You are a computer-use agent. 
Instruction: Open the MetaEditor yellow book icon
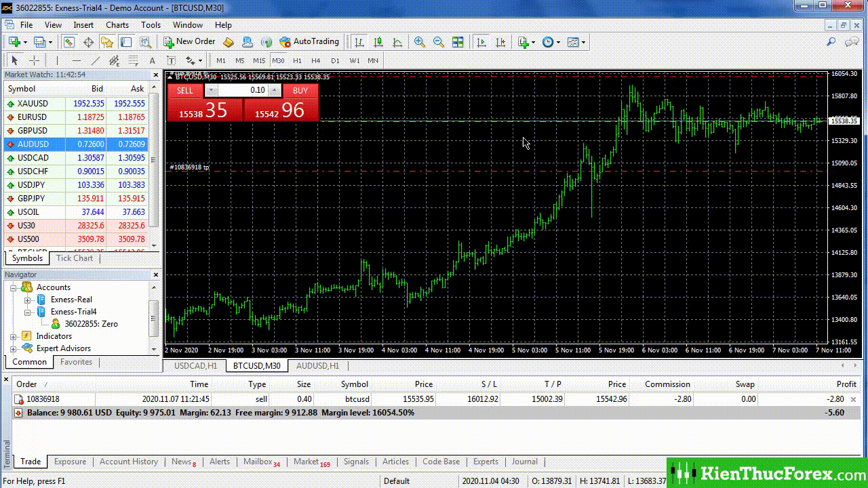[229, 42]
